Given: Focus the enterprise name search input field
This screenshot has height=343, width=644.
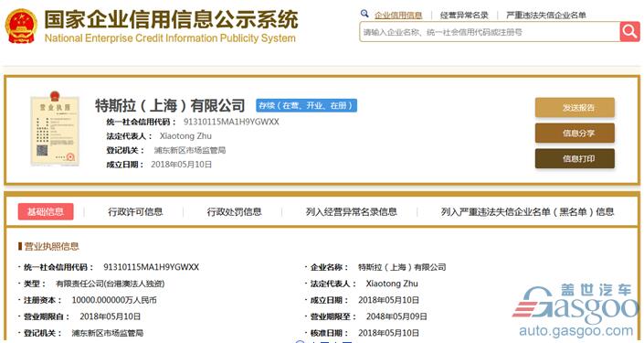Looking at the screenshot, I should coord(490,32).
